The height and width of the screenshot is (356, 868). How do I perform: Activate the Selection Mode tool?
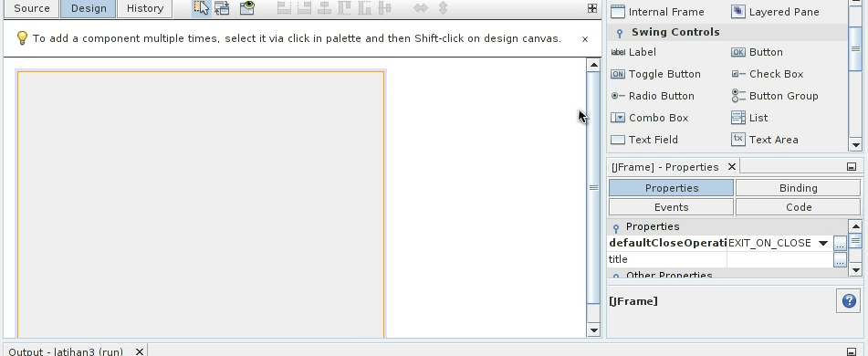pos(201,7)
